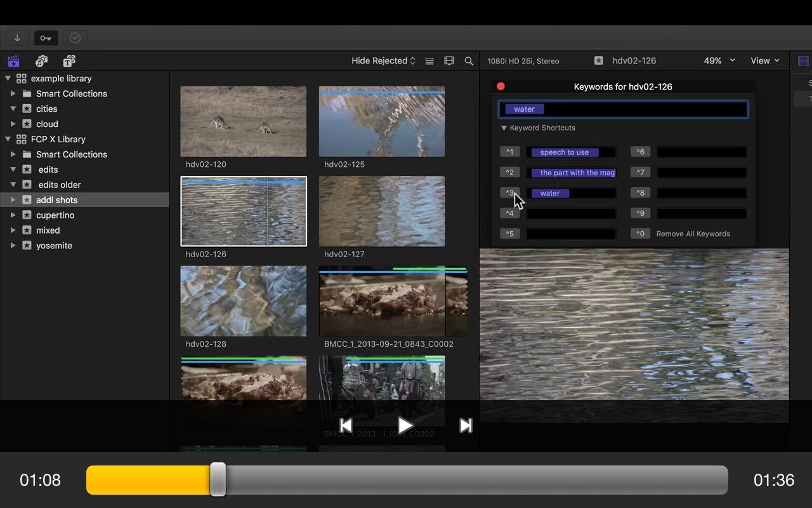812x508 pixels.
Task: Collapse the Keyword Shortcuts disclosure triangle
Action: tap(504, 128)
